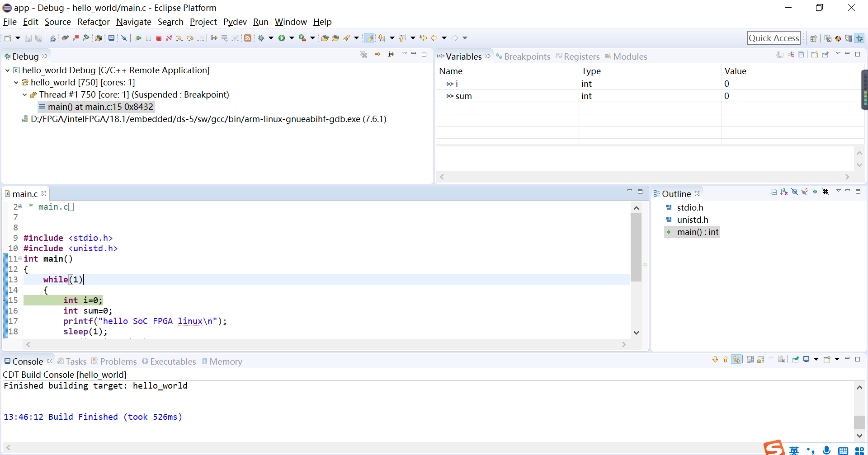The height and width of the screenshot is (455, 868).
Task: Resume the suspended thread with the green play icon
Action: click(138, 38)
